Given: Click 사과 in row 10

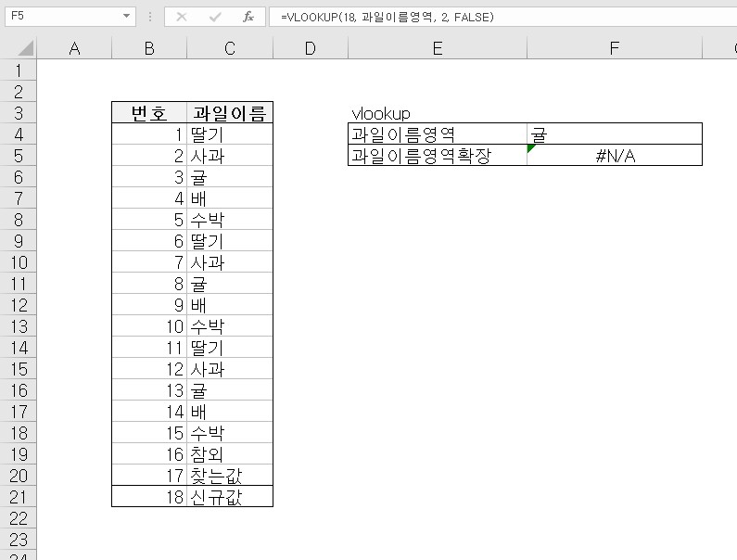Looking at the screenshot, I should 230,261.
